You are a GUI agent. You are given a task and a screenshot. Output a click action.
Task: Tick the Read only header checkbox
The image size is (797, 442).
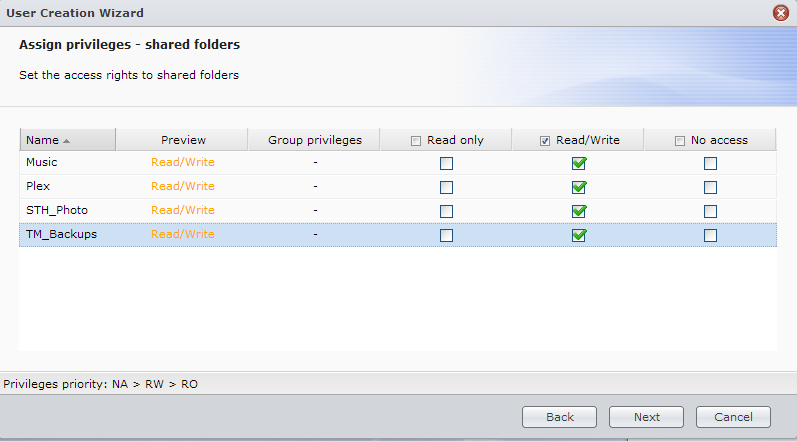coord(416,141)
